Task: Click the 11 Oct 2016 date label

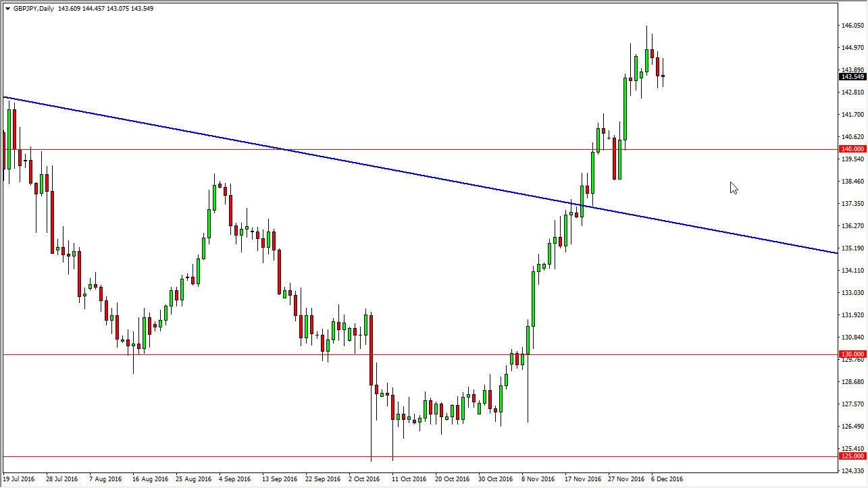Action: coord(410,479)
